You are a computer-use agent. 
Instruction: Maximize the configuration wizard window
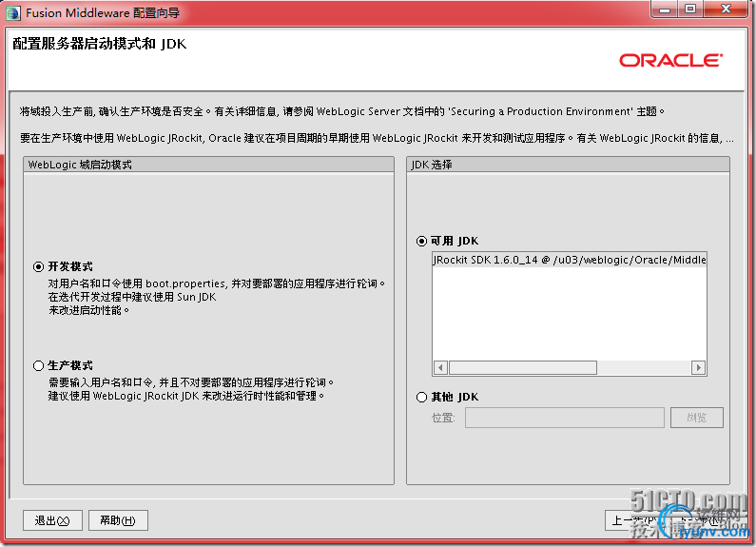pyautogui.click(x=690, y=10)
